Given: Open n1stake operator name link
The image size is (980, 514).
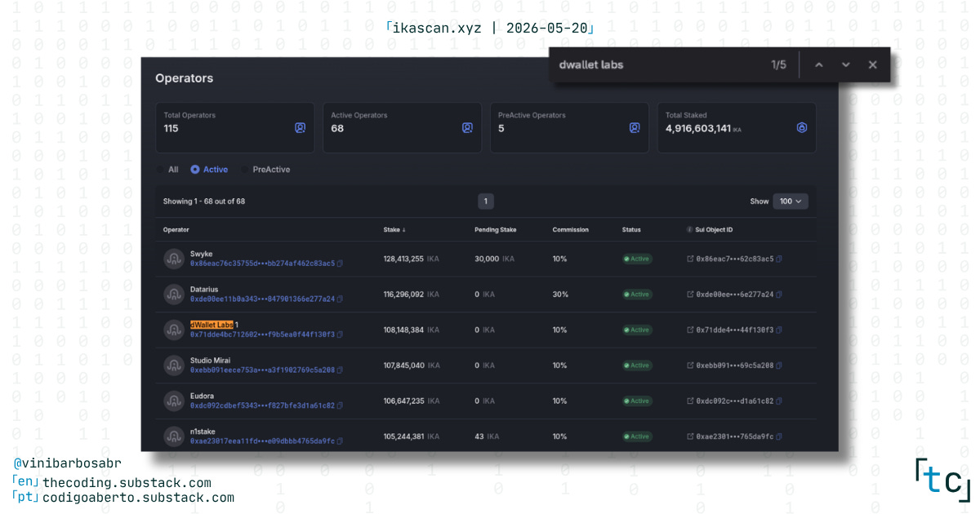Looking at the screenshot, I should pos(203,432).
